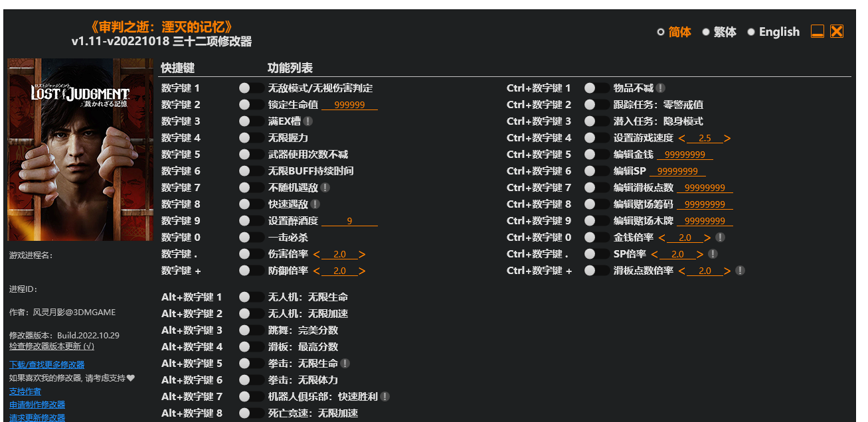Click the 快捷键 column header
The image size is (868, 422).
click(x=178, y=68)
